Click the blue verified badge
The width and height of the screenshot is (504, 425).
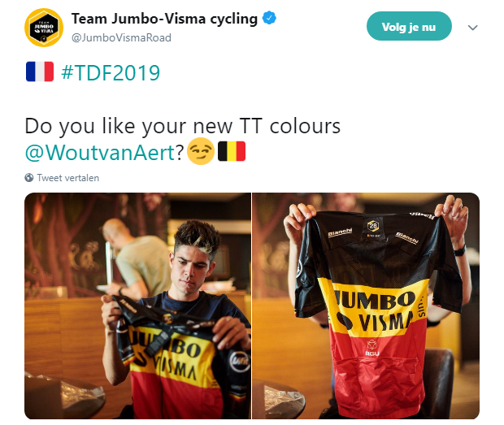(269, 18)
